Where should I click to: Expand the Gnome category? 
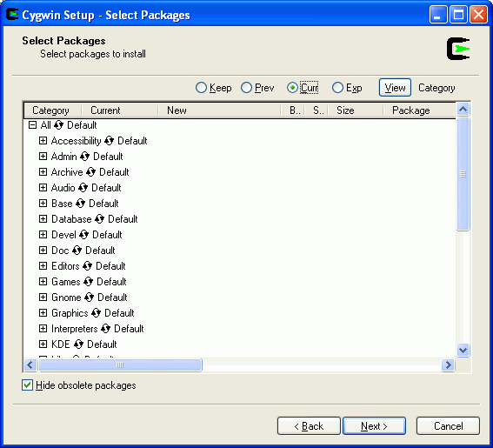coord(43,298)
